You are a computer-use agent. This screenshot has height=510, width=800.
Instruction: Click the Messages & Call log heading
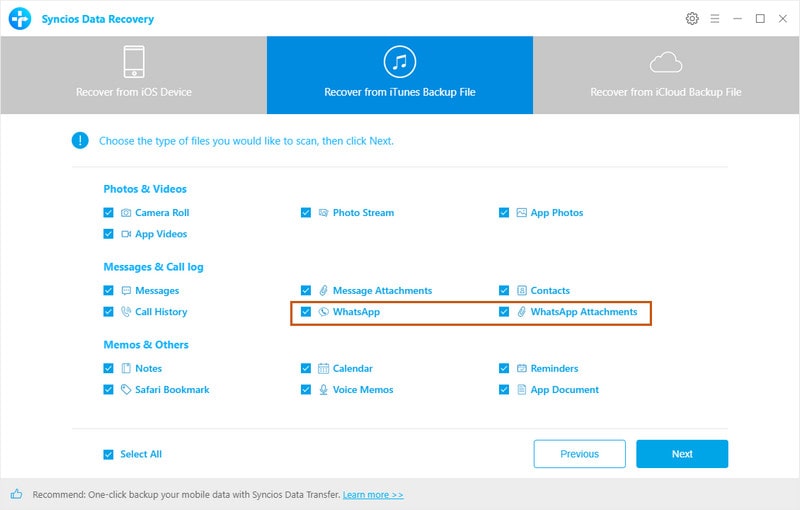coord(154,267)
